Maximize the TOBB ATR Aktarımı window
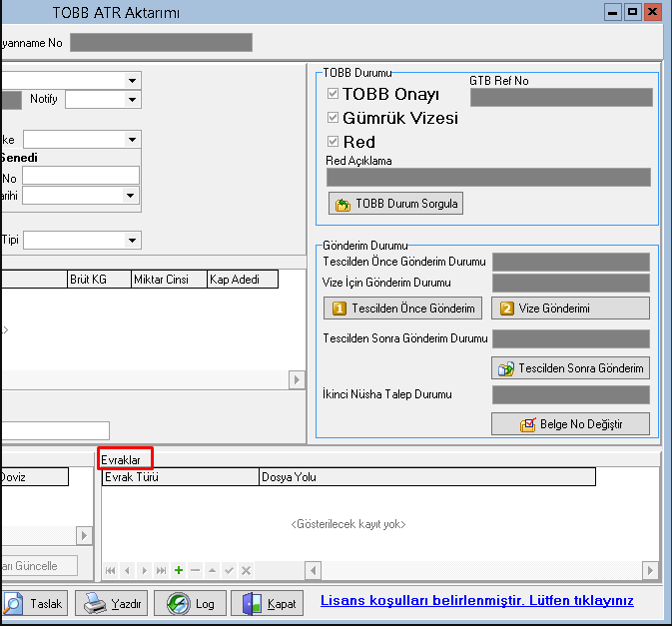Screen dimensions: 672x626 click(633, 12)
